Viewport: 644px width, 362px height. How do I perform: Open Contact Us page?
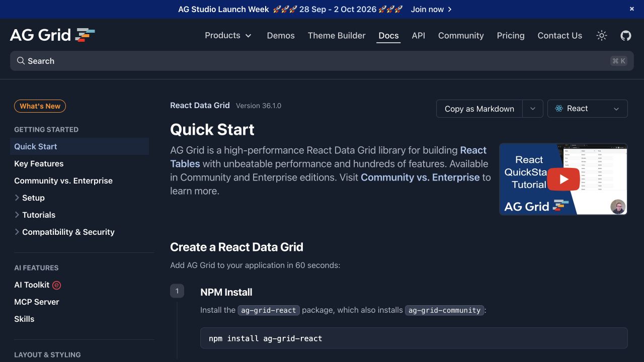(560, 35)
